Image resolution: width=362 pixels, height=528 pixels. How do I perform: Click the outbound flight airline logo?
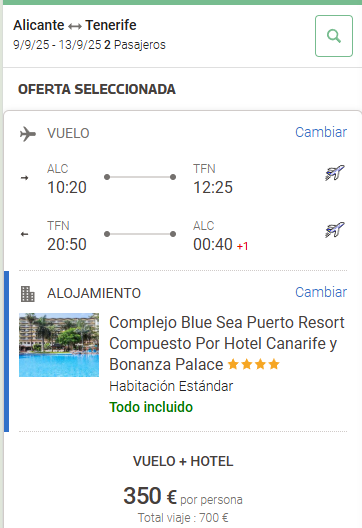click(x=335, y=173)
